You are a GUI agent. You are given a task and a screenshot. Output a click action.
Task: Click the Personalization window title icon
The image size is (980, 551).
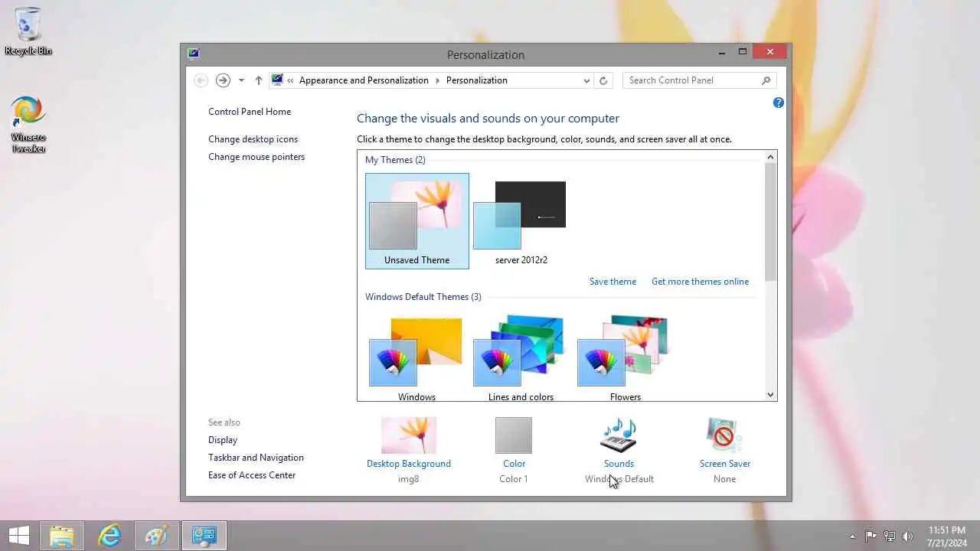(194, 53)
